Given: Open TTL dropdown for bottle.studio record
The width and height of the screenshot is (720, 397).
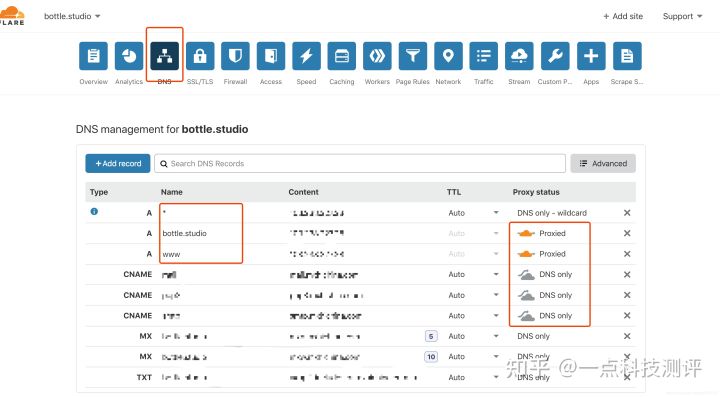Looking at the screenshot, I should [x=496, y=233].
